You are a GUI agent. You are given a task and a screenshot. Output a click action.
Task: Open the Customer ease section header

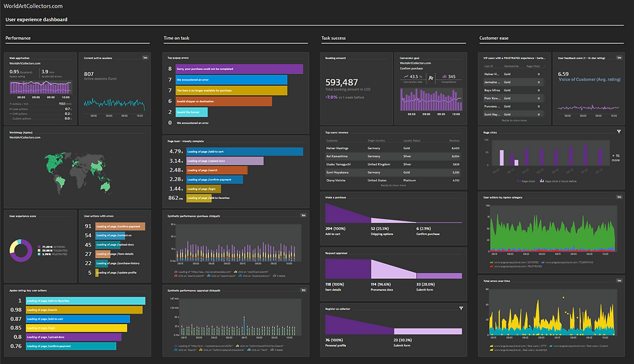point(494,38)
